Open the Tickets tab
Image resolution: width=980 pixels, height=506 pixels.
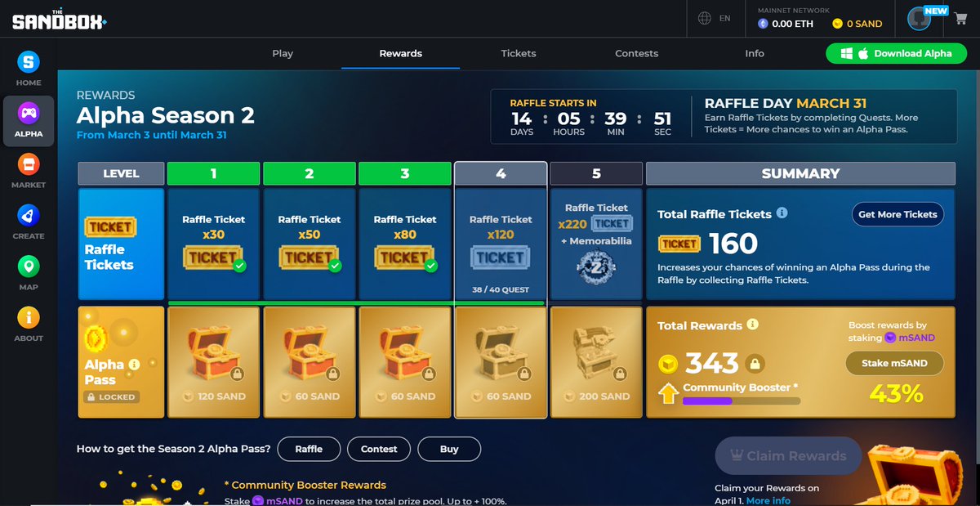point(518,53)
